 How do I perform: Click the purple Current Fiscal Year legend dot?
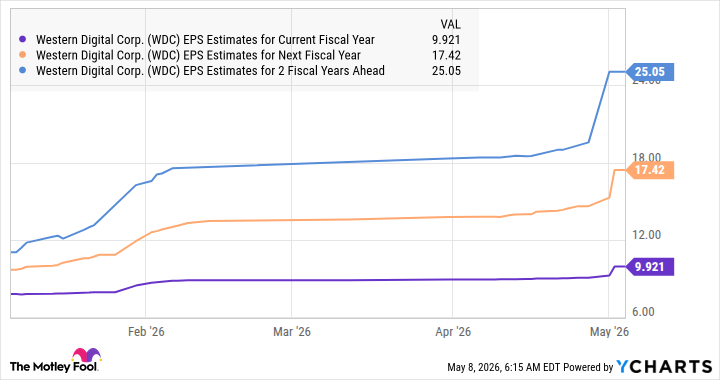tap(22, 39)
